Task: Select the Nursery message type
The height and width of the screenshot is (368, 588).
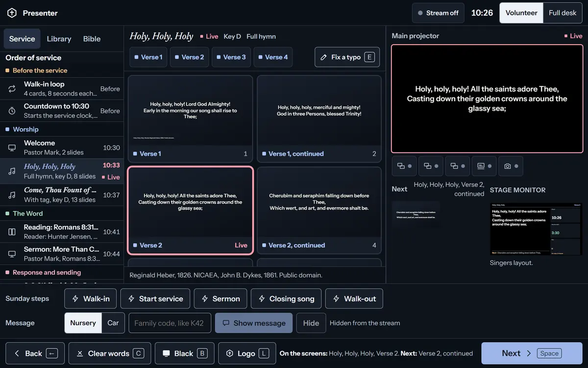Action: pyautogui.click(x=83, y=323)
